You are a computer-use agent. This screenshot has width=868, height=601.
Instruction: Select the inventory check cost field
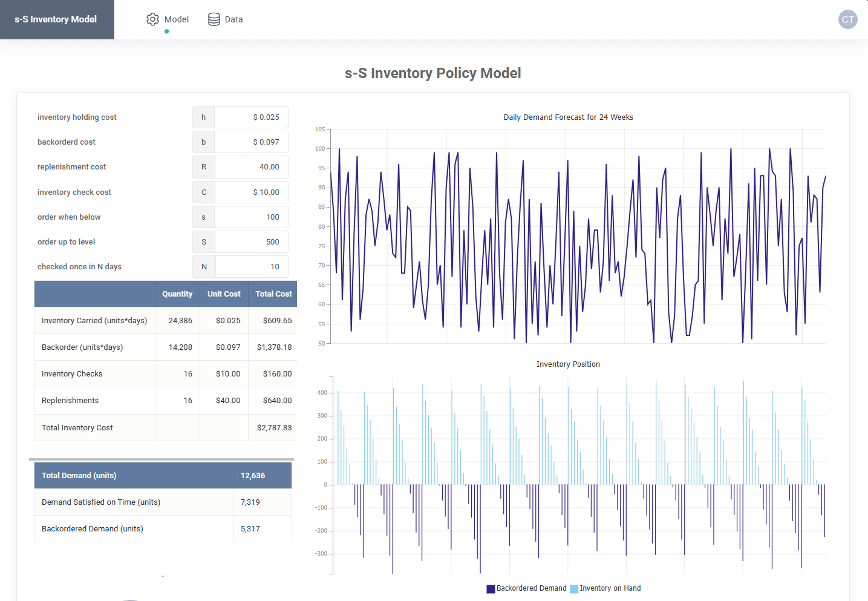pyautogui.click(x=251, y=192)
